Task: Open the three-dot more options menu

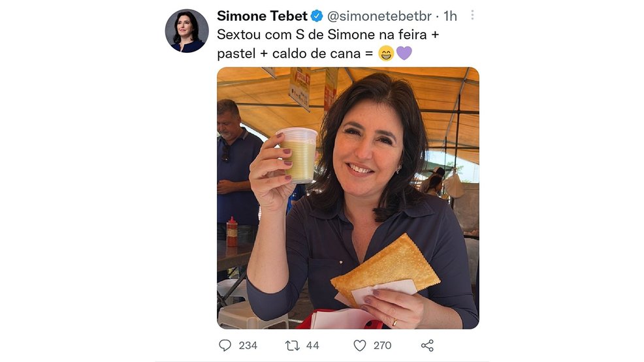Action: click(472, 15)
